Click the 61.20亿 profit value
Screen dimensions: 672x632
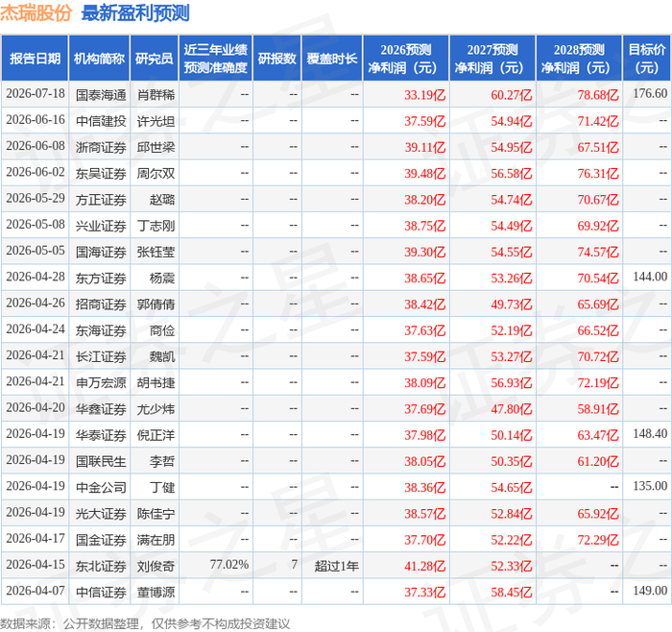598,461
